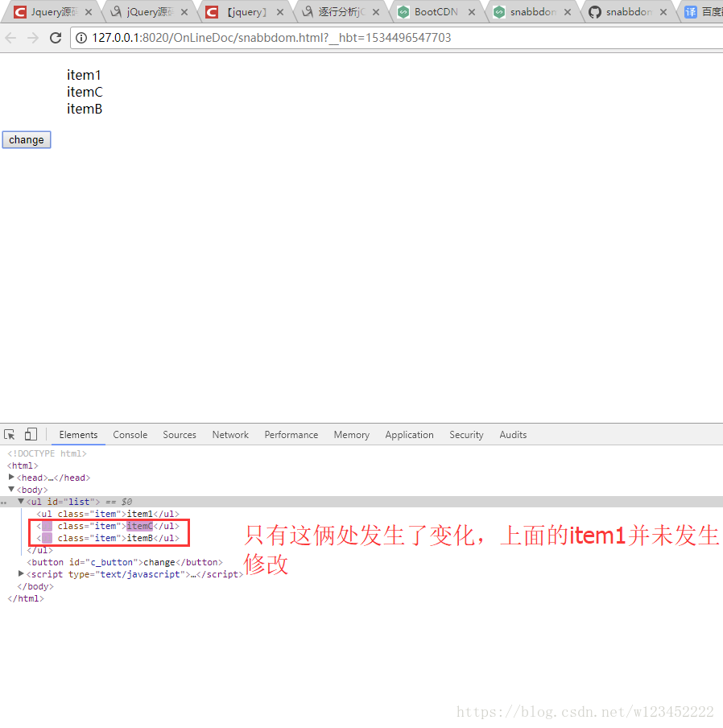Expand the script type="text/javascript" node
This screenshot has width=723, height=728.
pyautogui.click(x=20, y=573)
